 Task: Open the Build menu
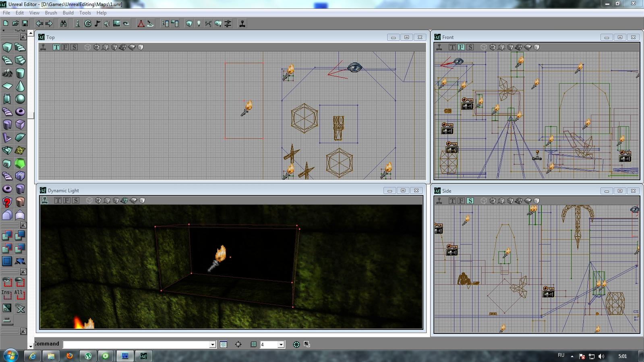pyautogui.click(x=68, y=13)
